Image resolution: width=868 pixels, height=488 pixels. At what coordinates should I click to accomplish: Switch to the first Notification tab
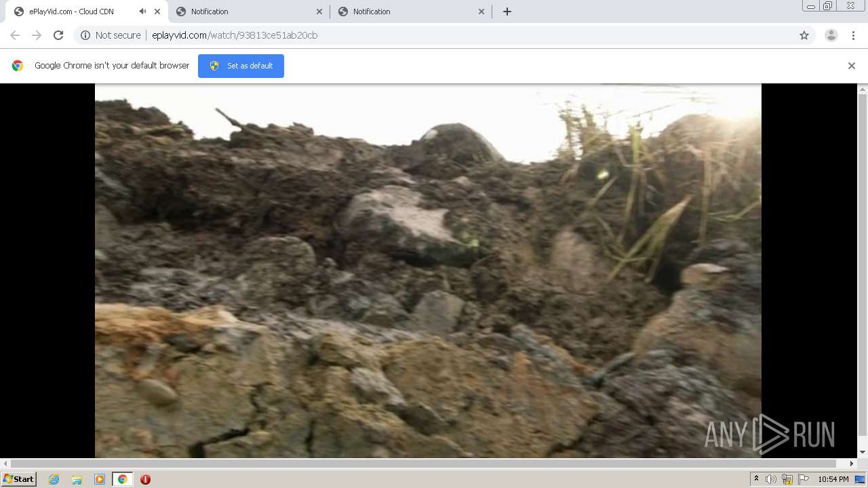(x=249, y=12)
